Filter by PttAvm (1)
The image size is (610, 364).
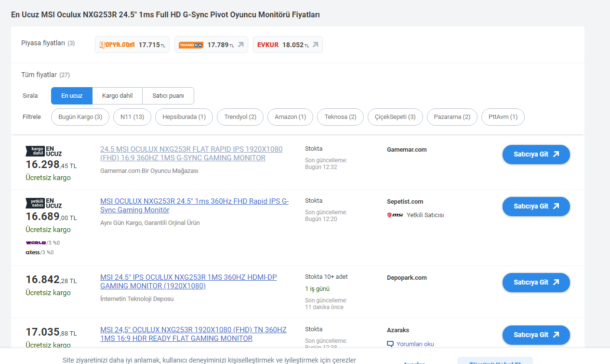[x=503, y=117]
